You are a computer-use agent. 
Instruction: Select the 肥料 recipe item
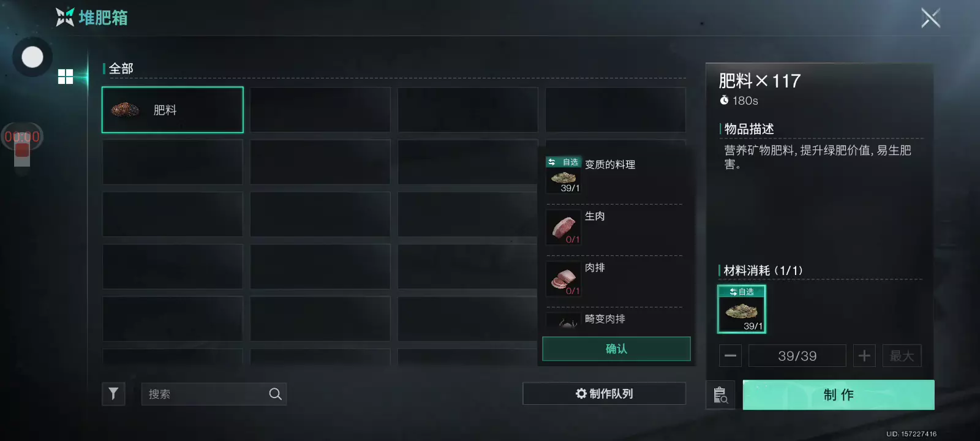[173, 110]
